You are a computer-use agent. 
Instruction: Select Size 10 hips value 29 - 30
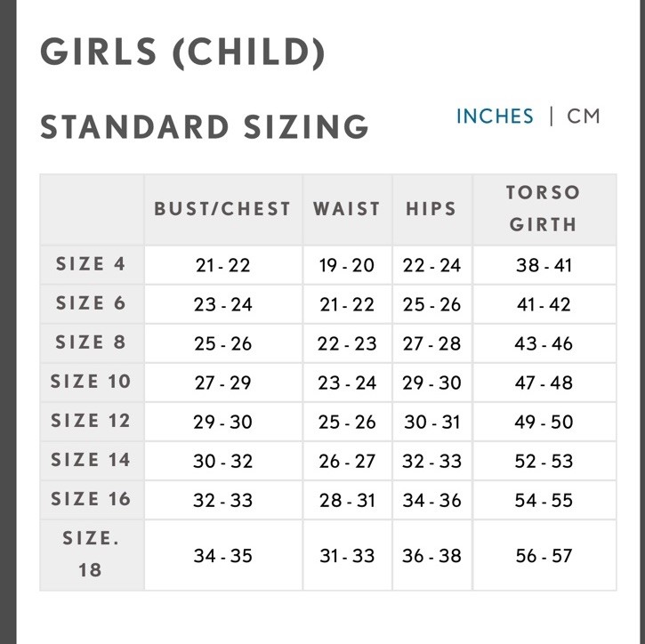431,382
